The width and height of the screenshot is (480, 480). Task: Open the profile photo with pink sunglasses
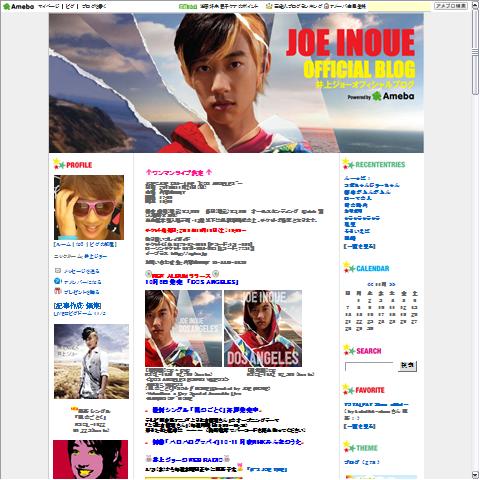point(89,207)
